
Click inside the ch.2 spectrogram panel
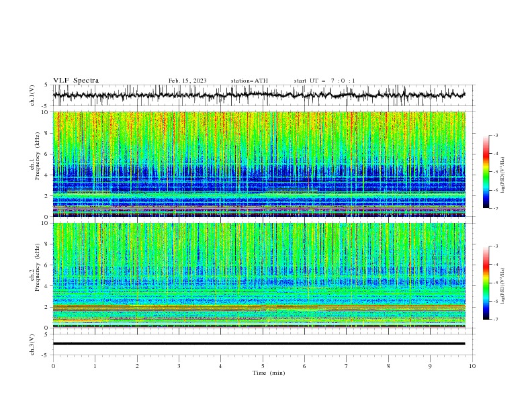pyautogui.click(x=259, y=275)
